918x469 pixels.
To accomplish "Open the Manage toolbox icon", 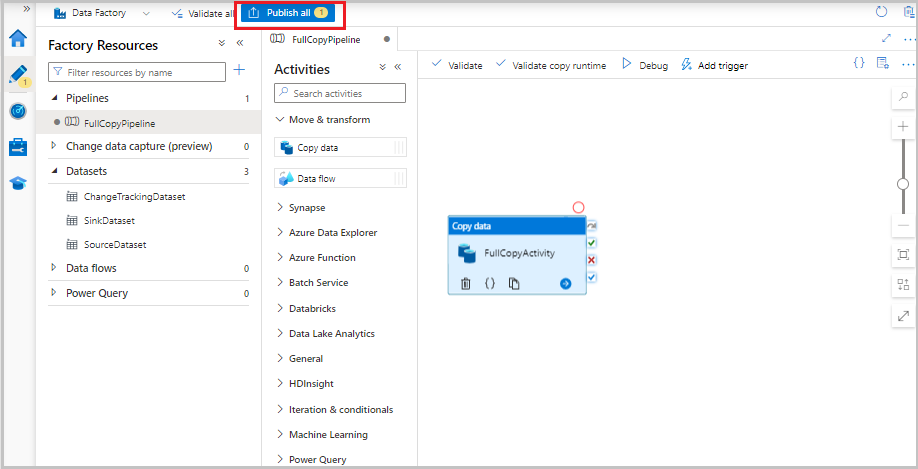I will coord(18,147).
